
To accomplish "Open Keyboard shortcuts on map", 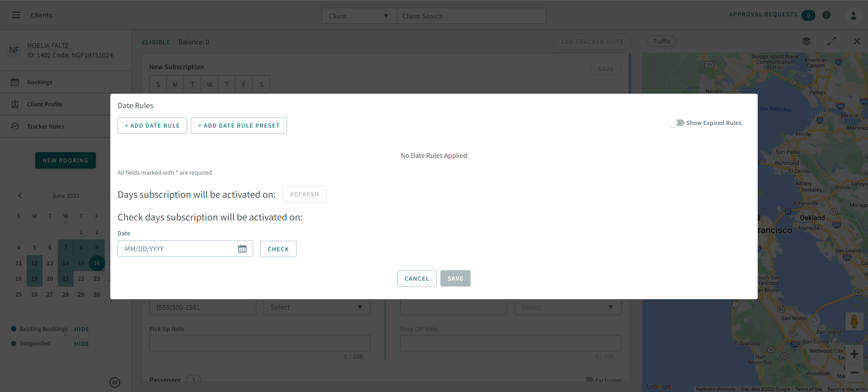I will click(x=716, y=389).
